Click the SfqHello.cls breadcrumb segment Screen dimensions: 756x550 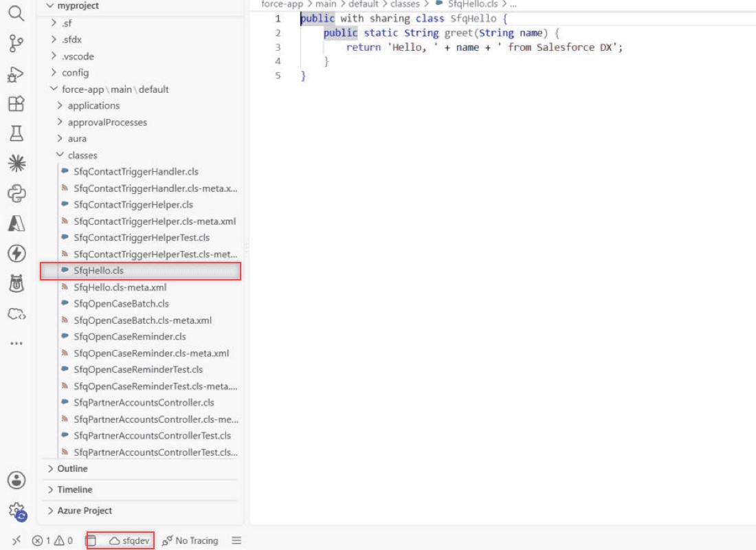467,4
